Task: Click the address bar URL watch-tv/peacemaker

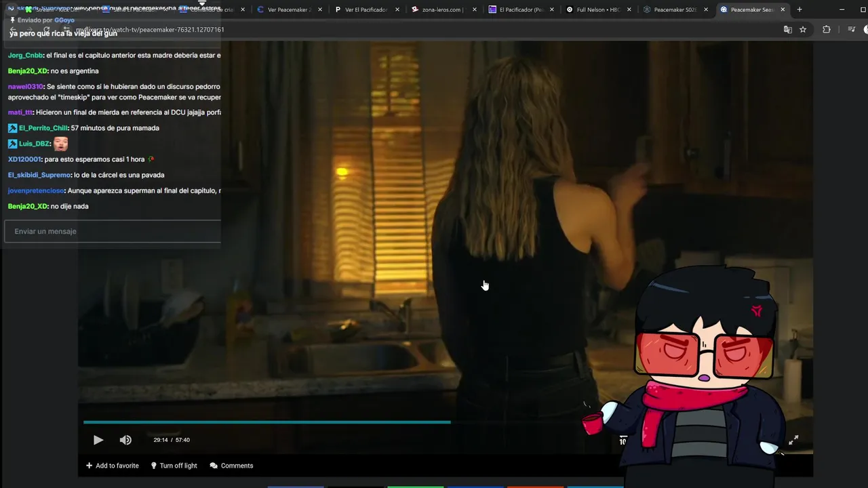Action: [x=151, y=30]
